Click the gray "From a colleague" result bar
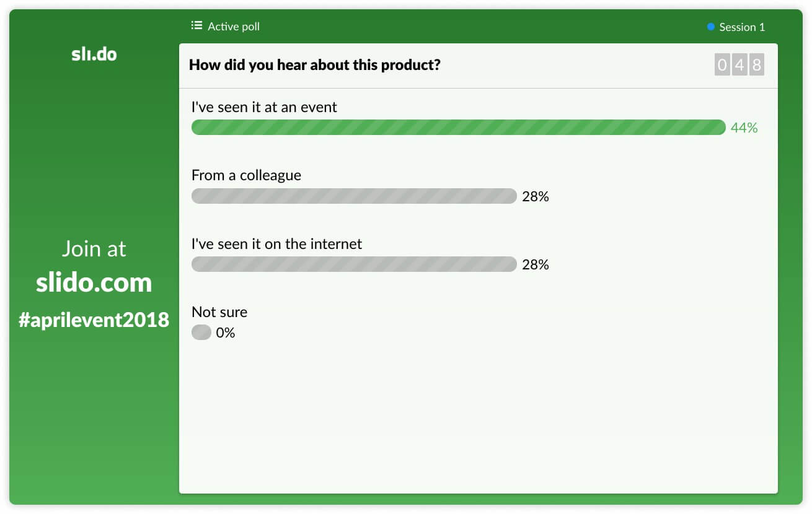Image resolution: width=812 pixels, height=514 pixels. click(354, 196)
